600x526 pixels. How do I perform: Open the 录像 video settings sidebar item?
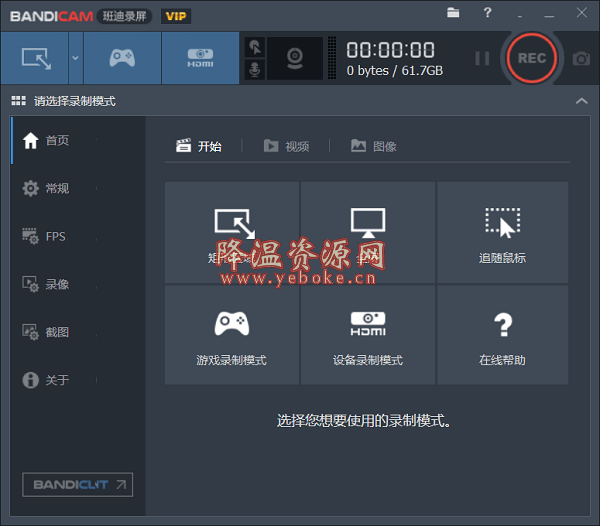click(x=78, y=284)
